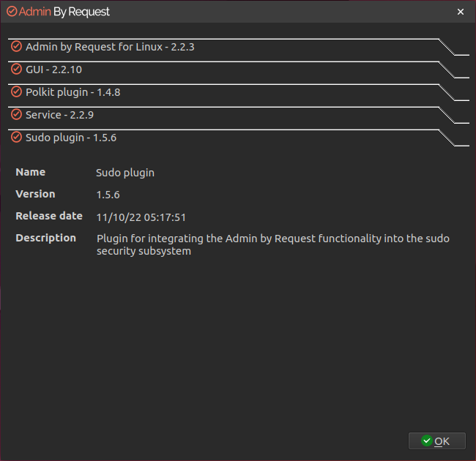The height and width of the screenshot is (461, 476).
Task: Select Admin by Request for Linux - 2.2.3 row
Action: click(x=238, y=47)
